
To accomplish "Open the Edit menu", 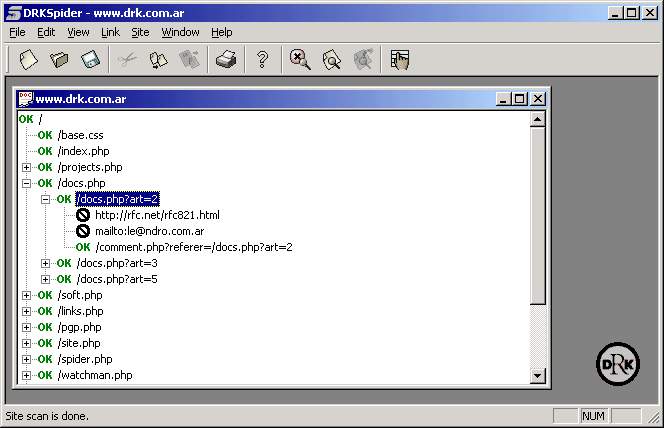I will click(46, 32).
